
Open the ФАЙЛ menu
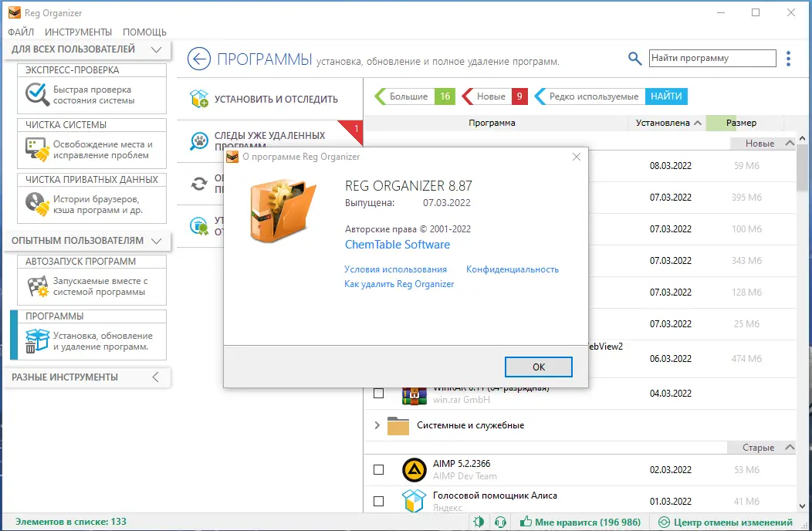[20, 32]
